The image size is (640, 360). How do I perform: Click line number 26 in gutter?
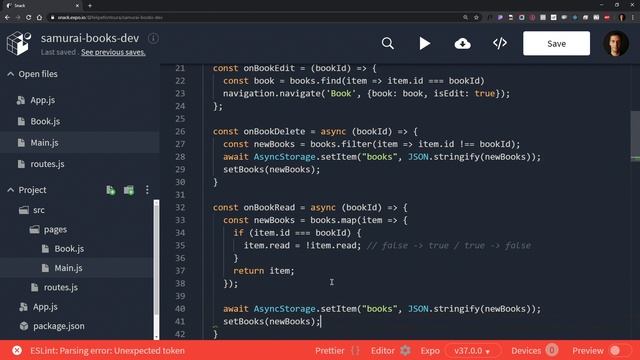[x=180, y=131]
